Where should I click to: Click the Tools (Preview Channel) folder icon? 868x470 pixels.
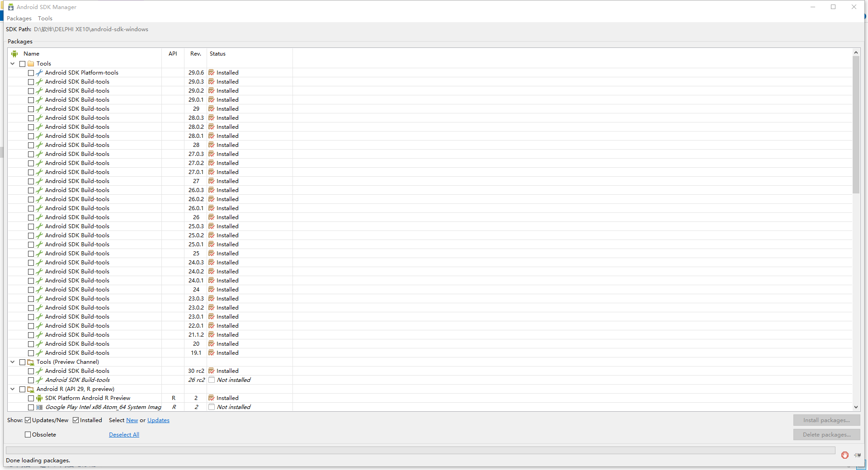31,362
